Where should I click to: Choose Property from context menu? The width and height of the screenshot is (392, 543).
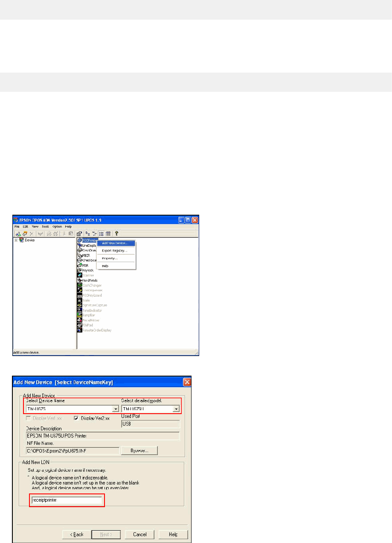pos(116,258)
